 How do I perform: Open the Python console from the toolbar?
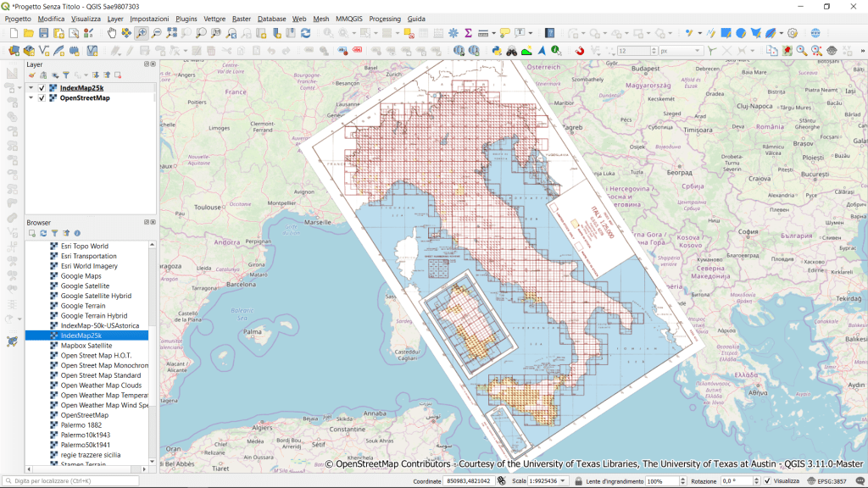point(497,51)
